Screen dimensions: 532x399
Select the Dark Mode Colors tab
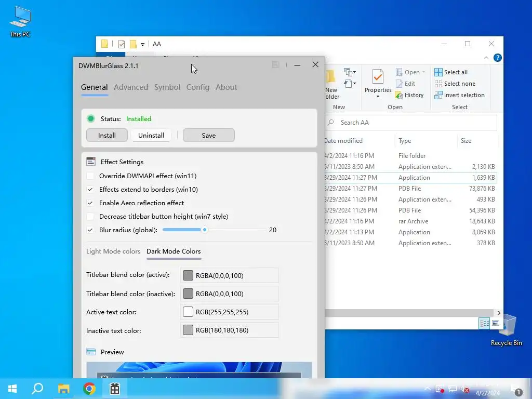coord(174,251)
